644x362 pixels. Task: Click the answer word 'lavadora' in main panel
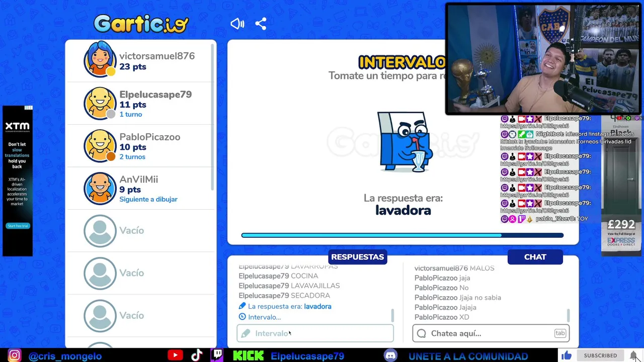point(403,210)
